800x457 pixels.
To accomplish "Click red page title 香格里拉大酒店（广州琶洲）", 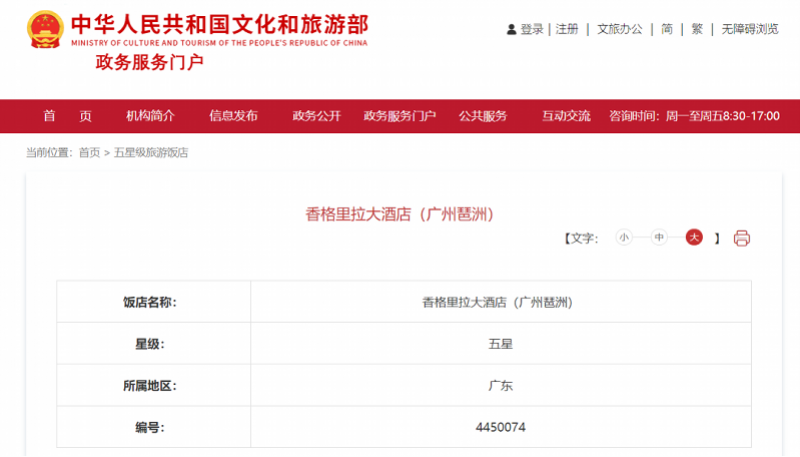I will (x=399, y=214).
